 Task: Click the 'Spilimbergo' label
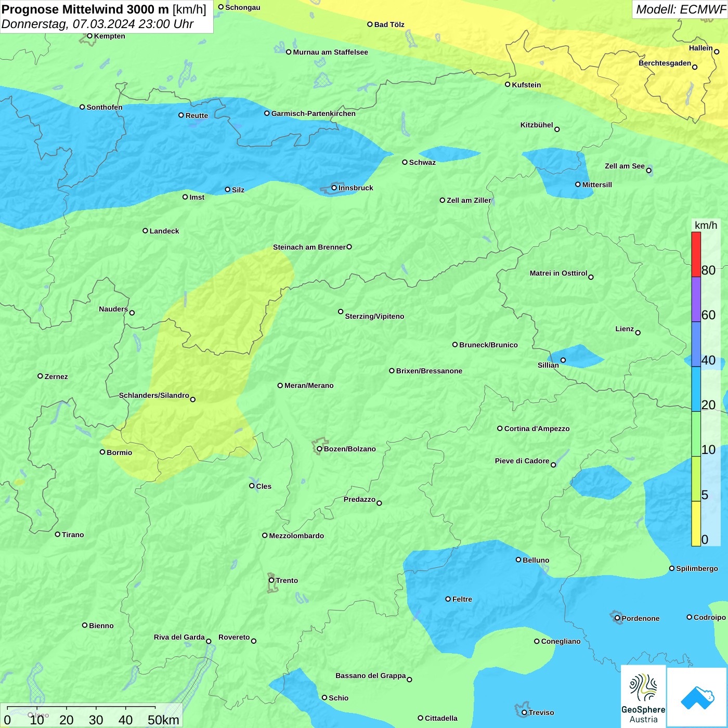click(697, 568)
